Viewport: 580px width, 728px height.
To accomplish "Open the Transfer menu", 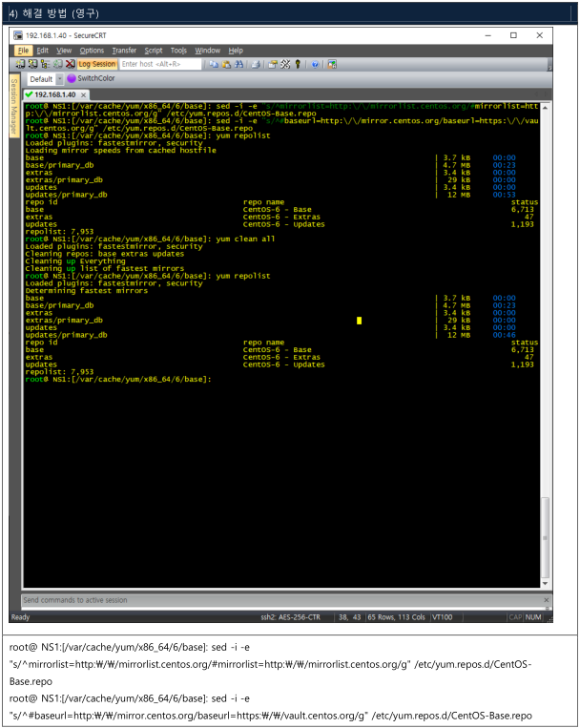I will tap(124, 51).
